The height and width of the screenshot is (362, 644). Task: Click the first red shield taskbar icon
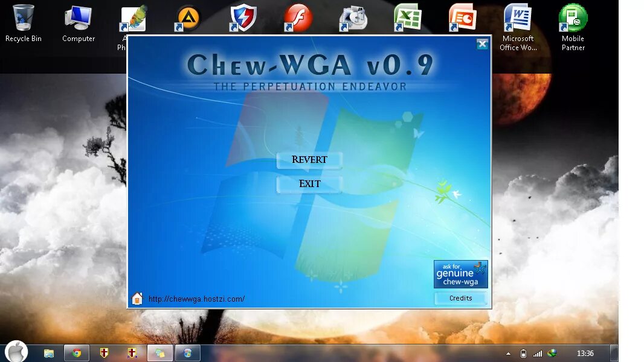[104, 352]
